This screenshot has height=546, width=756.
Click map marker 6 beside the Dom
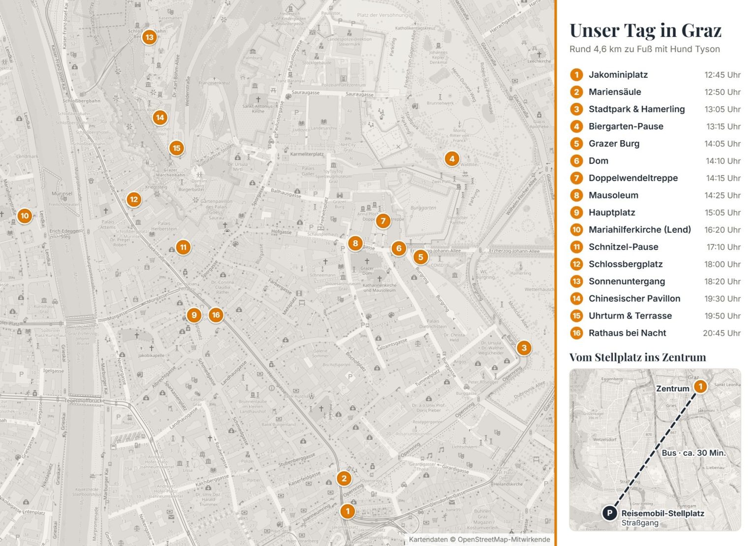pyautogui.click(x=399, y=248)
